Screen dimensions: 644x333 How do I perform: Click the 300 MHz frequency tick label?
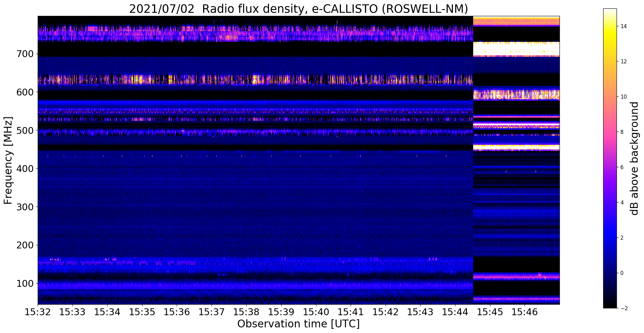click(x=25, y=207)
